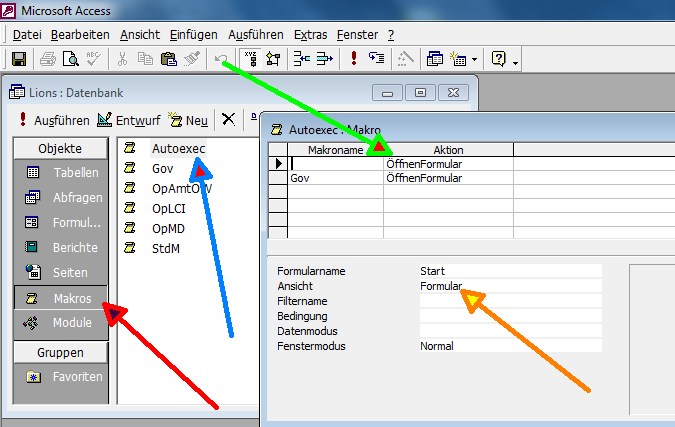Open the Bearbeiten menu
Screen dimensions: 675x427
[x=80, y=35]
